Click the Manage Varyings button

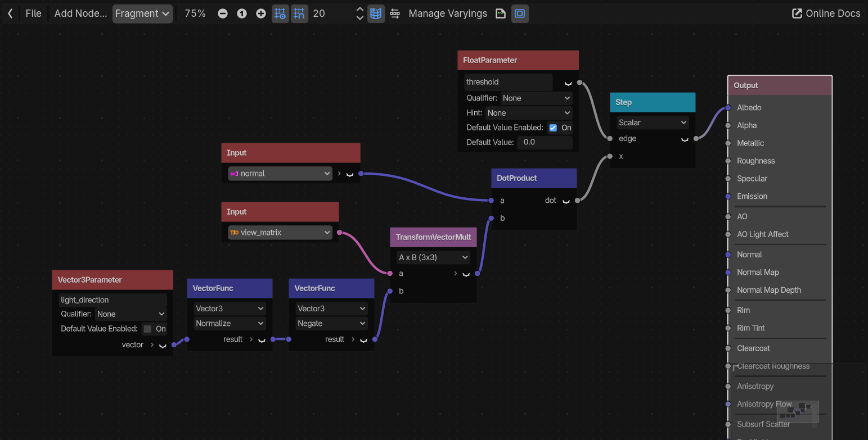point(448,13)
